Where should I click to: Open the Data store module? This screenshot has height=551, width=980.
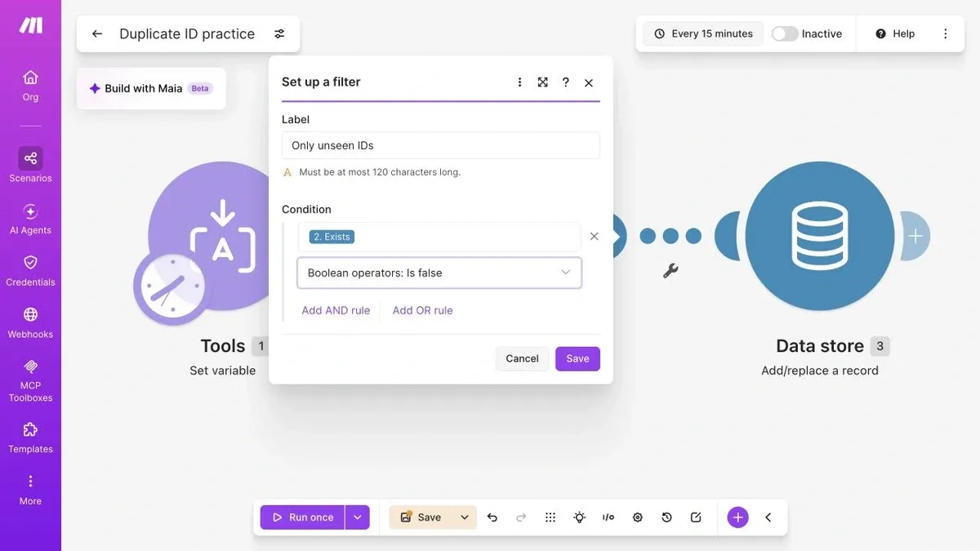pyautogui.click(x=820, y=236)
